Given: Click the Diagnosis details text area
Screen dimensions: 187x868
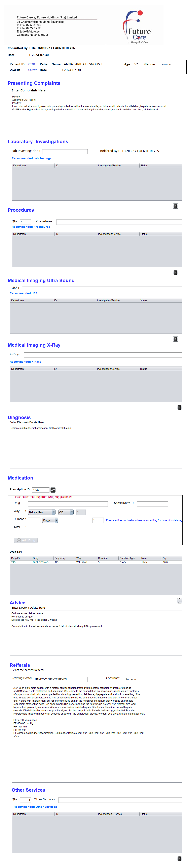Looking at the screenshot, I should tap(96, 446).
